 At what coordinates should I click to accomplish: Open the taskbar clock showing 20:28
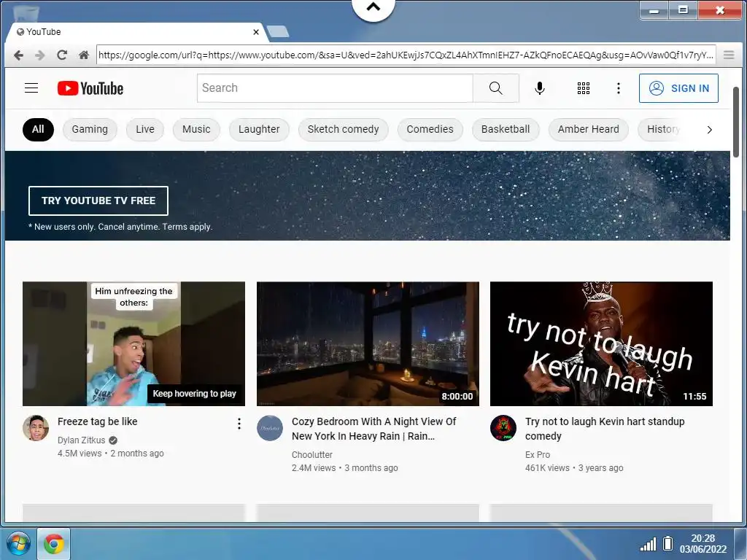click(703, 544)
